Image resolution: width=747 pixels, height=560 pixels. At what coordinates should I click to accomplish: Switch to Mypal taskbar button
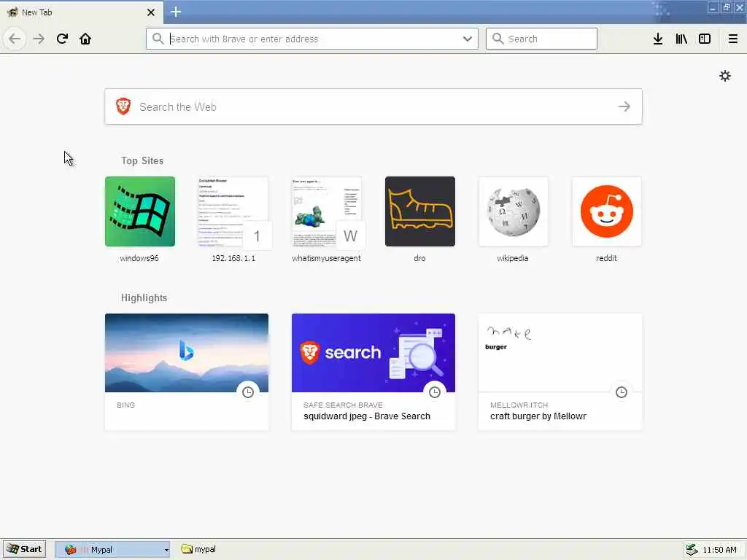(112, 549)
